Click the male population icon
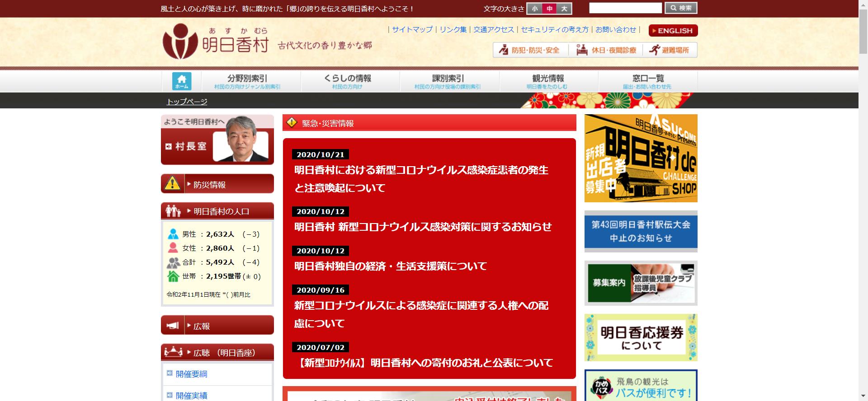 173,234
